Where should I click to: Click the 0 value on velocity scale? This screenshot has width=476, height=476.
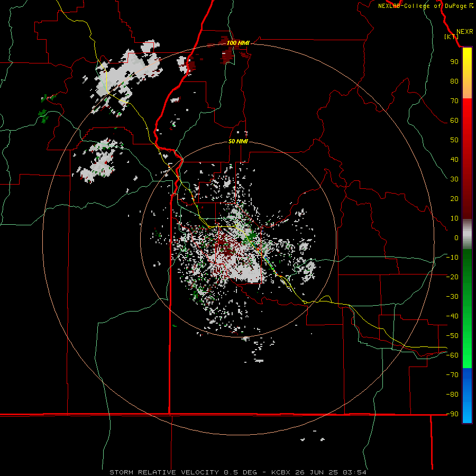pos(456,238)
